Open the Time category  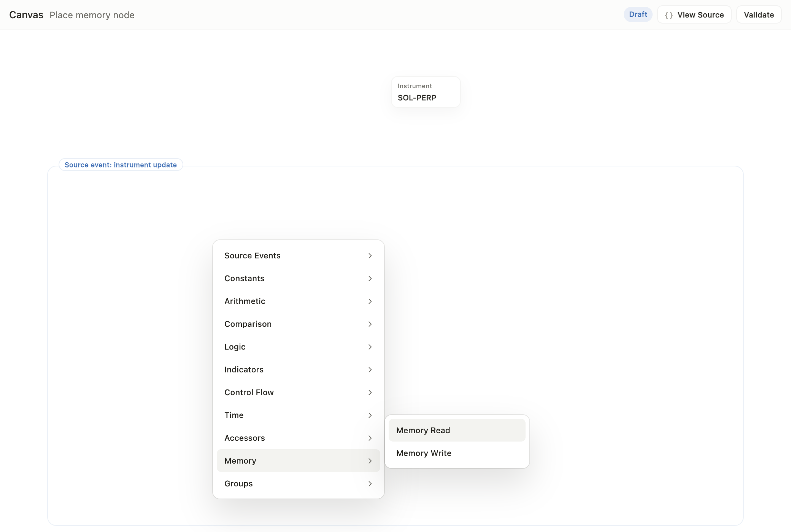pyautogui.click(x=298, y=415)
